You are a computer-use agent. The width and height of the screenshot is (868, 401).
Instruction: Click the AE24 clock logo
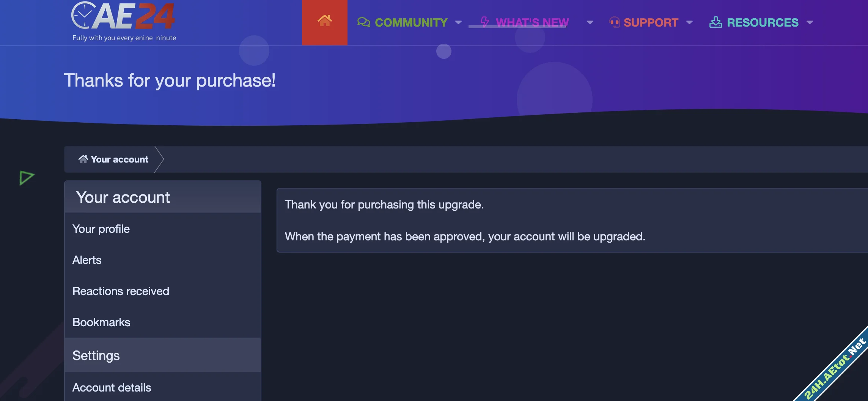(x=123, y=17)
